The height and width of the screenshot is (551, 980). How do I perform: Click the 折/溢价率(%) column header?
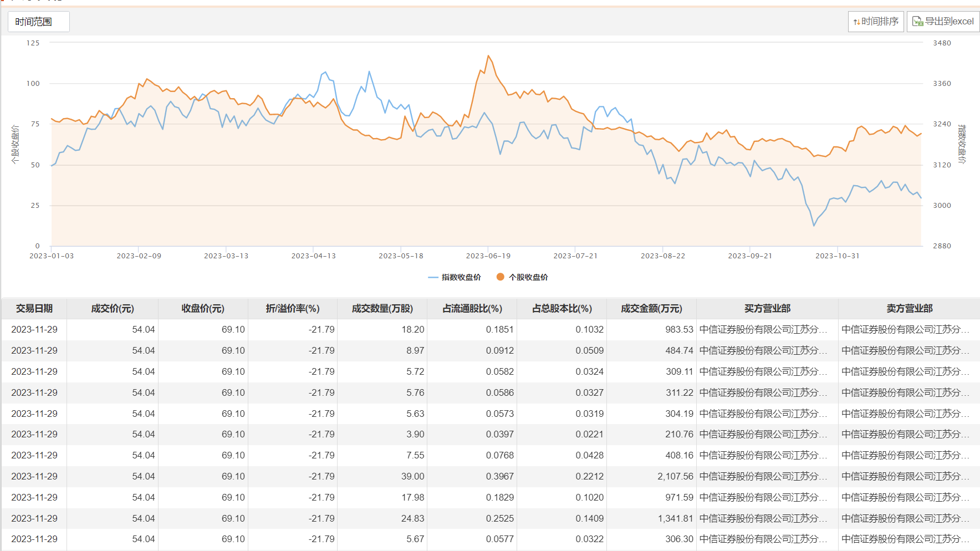point(293,309)
